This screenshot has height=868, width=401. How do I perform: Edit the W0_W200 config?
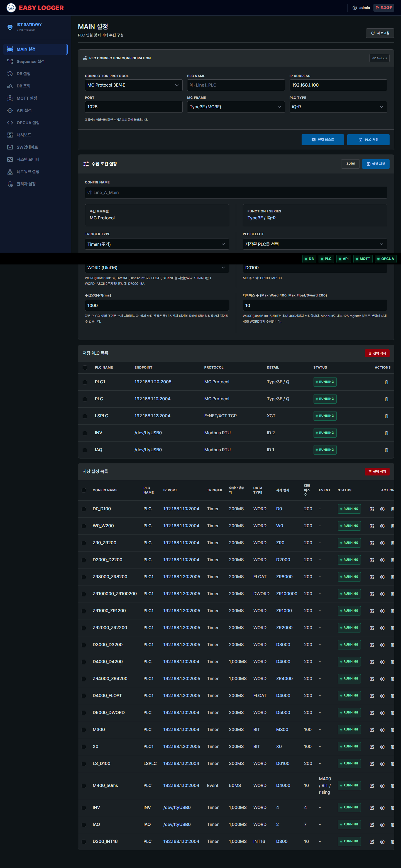tap(372, 526)
